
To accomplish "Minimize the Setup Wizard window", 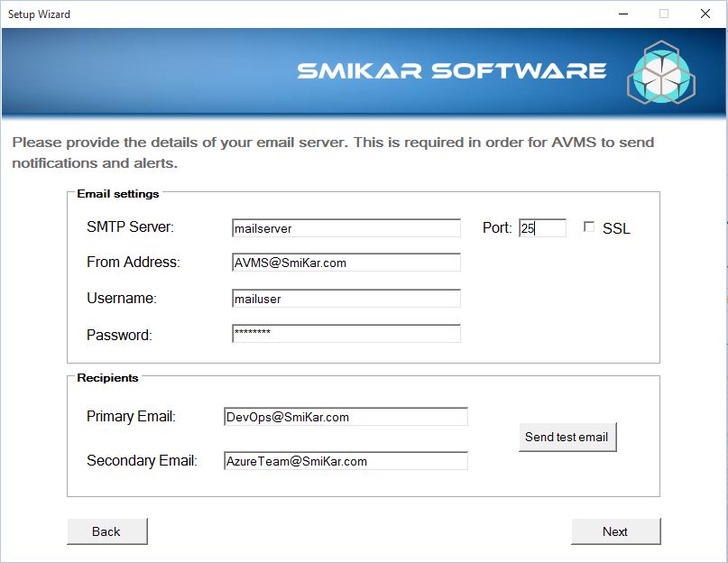I will [x=623, y=14].
